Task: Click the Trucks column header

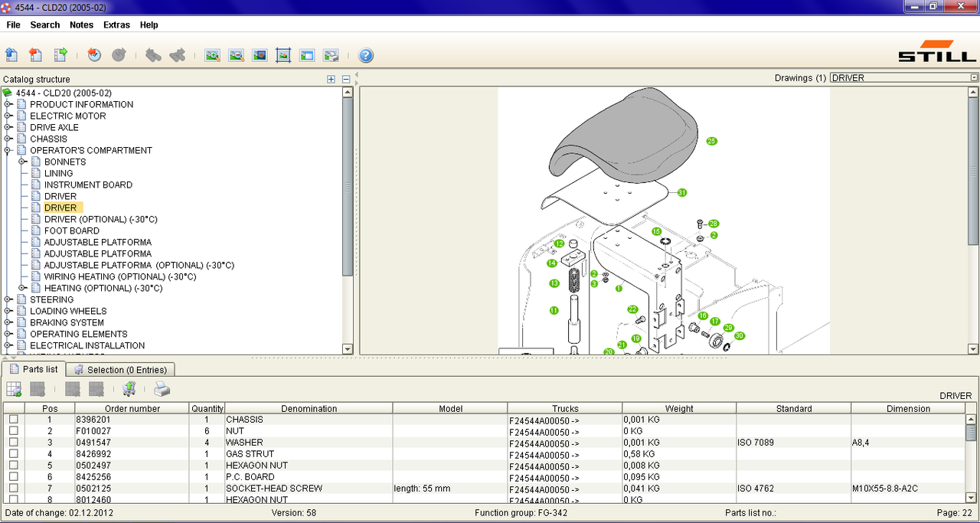Action: (x=565, y=409)
